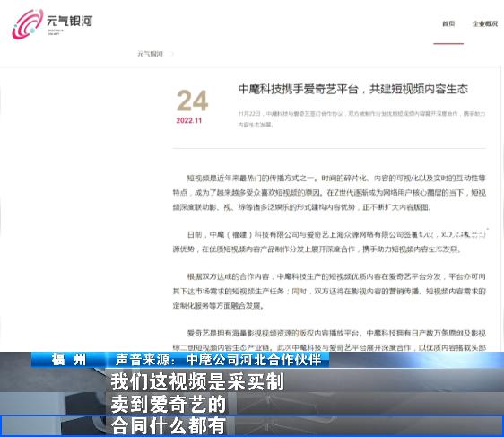
Task: Click the paragraph beginning 日前，中鹰（福建）科技
Action: tap(329, 241)
